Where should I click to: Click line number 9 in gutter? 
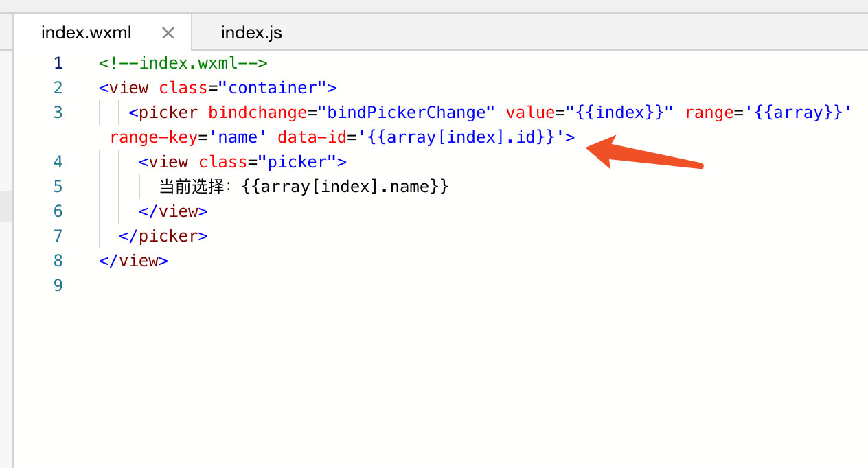[58, 285]
